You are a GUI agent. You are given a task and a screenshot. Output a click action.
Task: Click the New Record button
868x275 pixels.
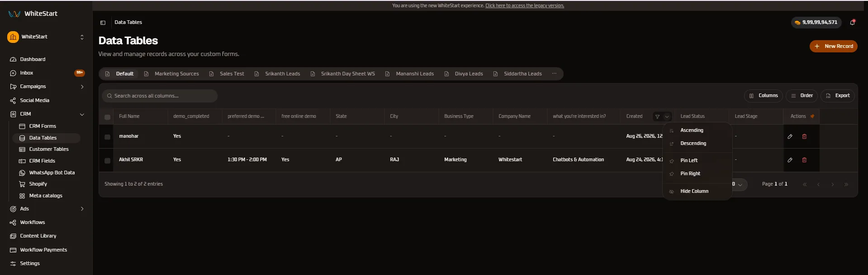(833, 46)
